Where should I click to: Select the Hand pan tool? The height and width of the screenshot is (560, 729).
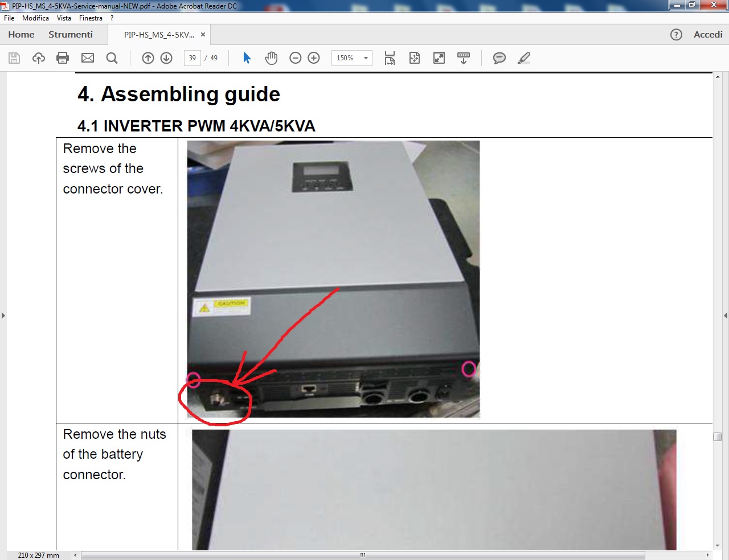point(271,58)
